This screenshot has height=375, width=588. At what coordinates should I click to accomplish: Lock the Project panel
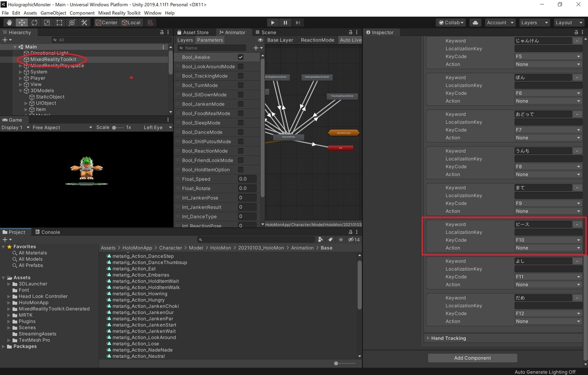(350, 232)
